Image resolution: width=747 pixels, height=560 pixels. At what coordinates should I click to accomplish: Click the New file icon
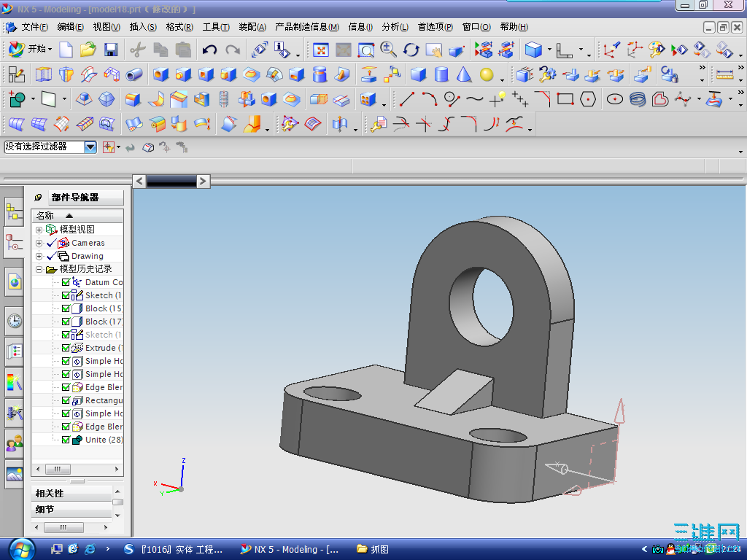click(x=66, y=50)
